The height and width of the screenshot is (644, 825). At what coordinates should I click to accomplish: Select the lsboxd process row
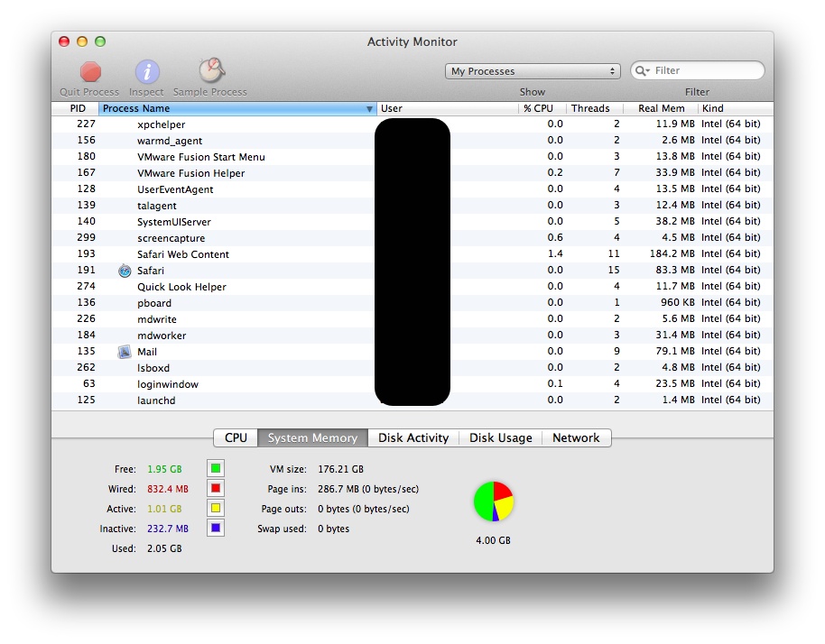[x=412, y=368]
